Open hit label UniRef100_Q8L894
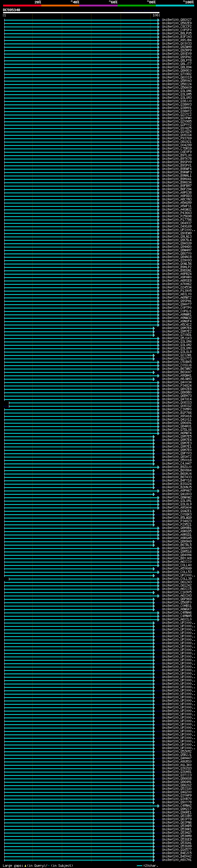Image resolution: width=197 pixels, height=868 pixels. tap(176, 67)
